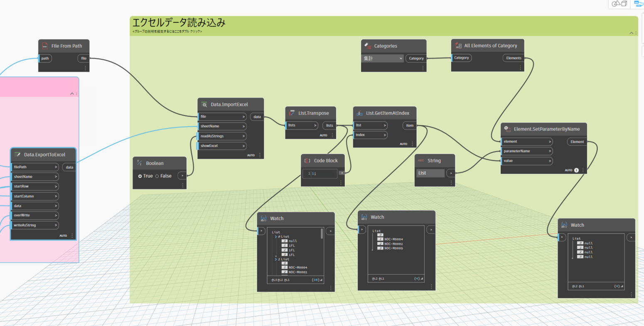Switch to geometry preview using the cube icon
This screenshot has width=644, height=326.
624,4
